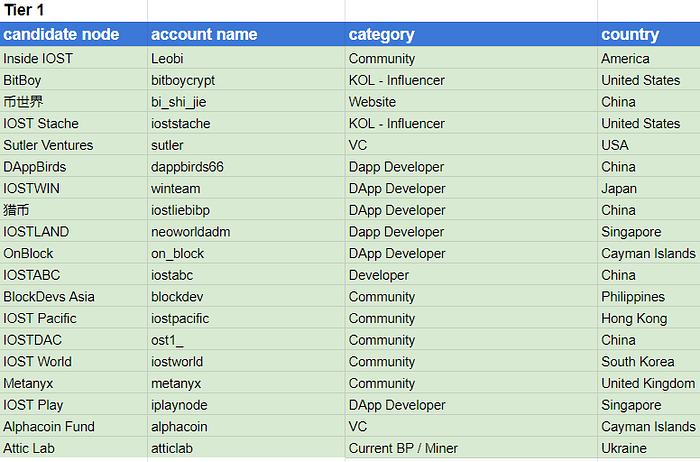Click the 'Philippines' country cell
700x462 pixels.
[x=649, y=297]
